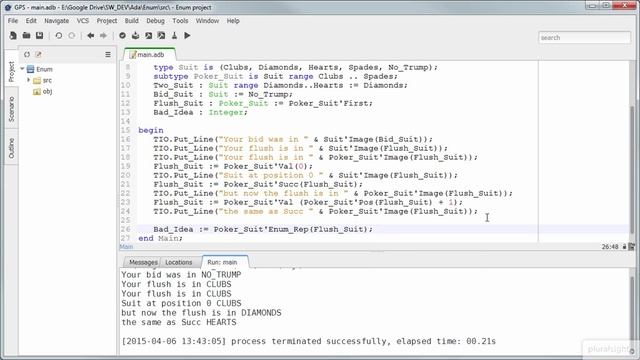Image resolution: width=640 pixels, height=360 pixels.
Task: Open the Window menu
Action: [207, 21]
